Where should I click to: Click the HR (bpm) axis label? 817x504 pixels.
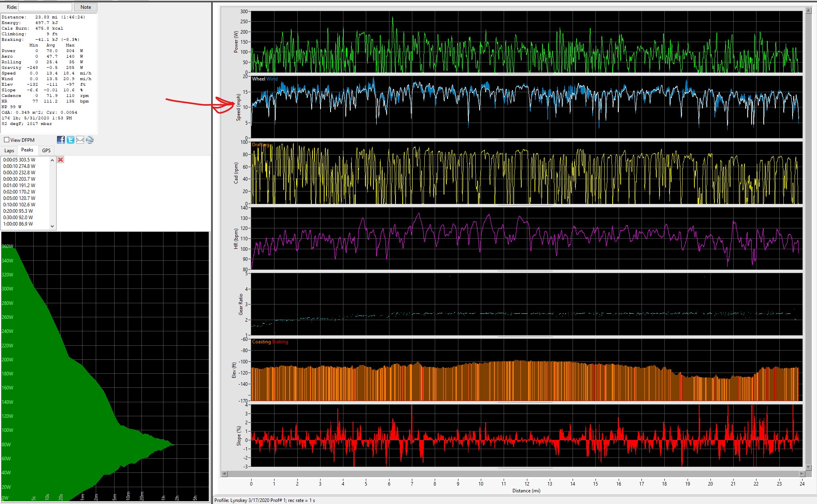[236, 239]
